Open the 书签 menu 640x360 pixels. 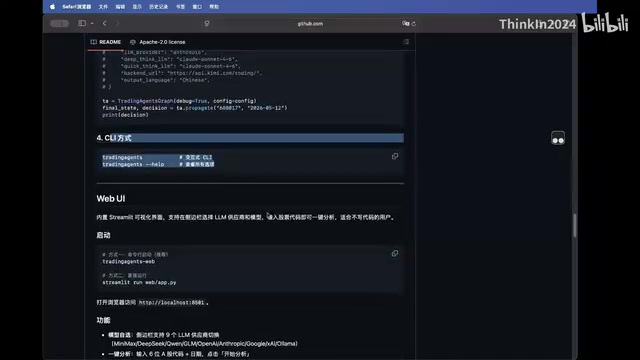tap(180, 7)
